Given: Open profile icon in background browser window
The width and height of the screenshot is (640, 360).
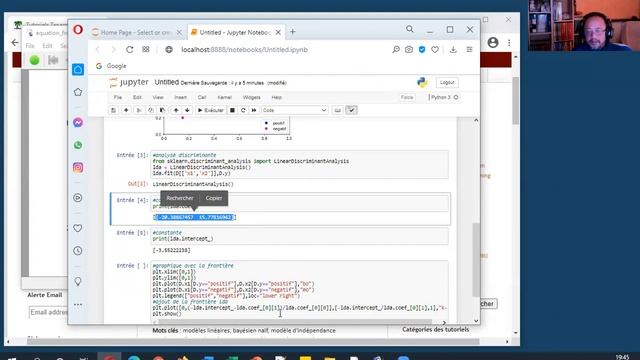Looking at the screenshot, I should (493, 42).
